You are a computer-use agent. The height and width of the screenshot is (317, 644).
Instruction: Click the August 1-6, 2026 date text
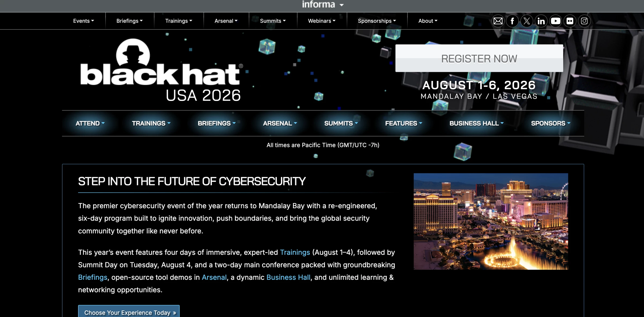tap(479, 85)
